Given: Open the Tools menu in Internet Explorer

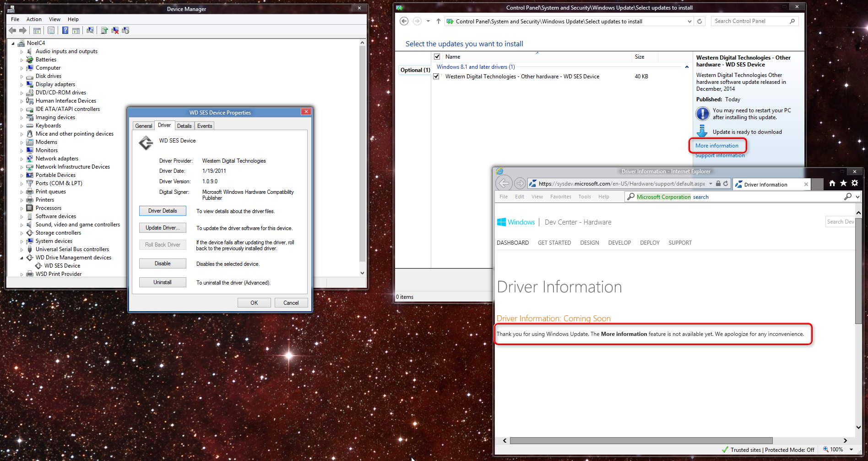Looking at the screenshot, I should pos(585,197).
